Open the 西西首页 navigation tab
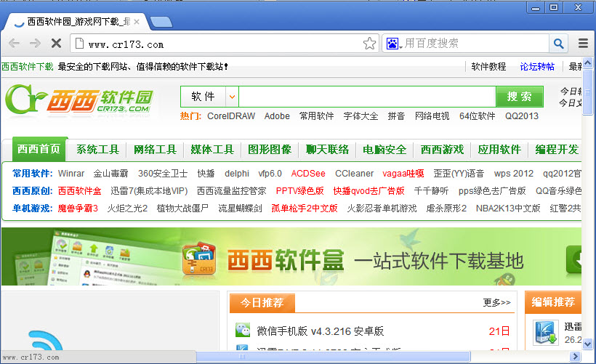The height and width of the screenshot is (364, 596). (39, 149)
